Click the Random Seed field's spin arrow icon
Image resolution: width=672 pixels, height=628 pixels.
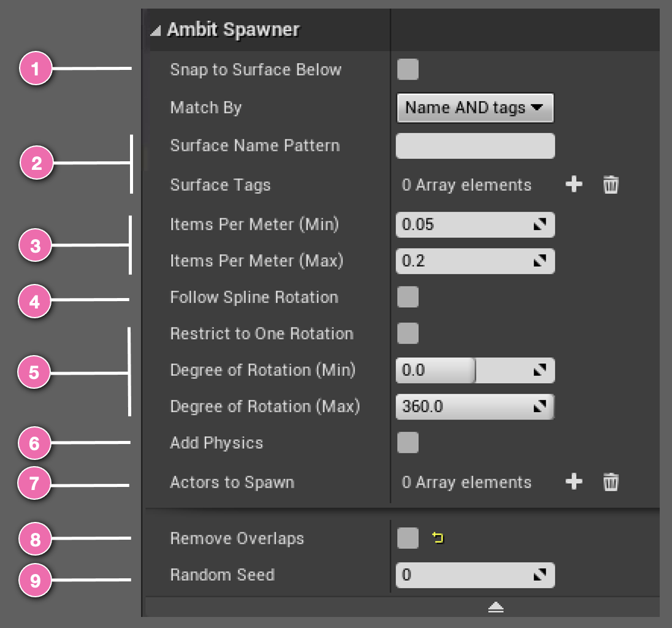coord(540,575)
